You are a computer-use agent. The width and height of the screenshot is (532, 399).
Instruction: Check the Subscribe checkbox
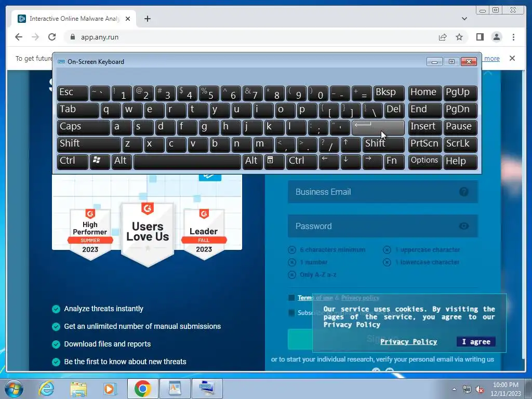[x=291, y=312]
